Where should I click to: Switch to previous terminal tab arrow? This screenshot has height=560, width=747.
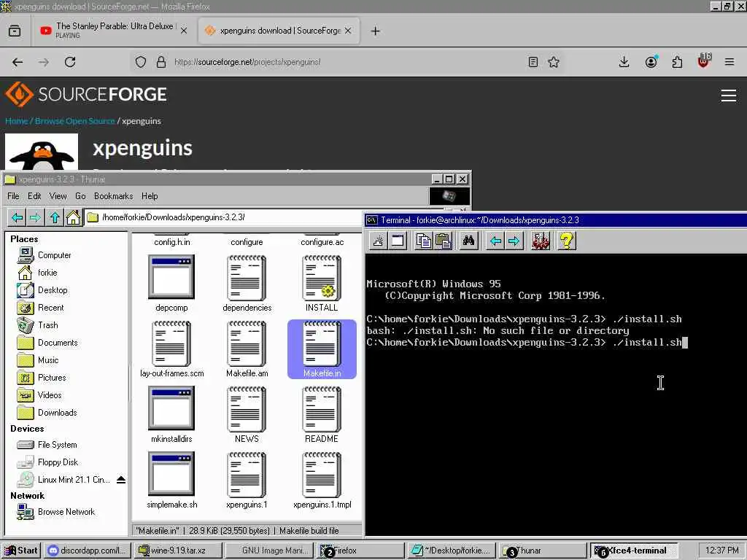[495, 241]
